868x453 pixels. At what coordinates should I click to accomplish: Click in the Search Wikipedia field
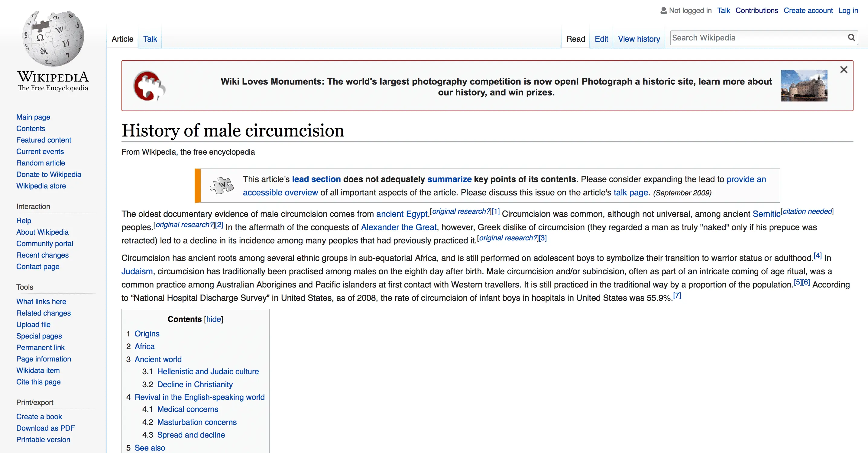pos(758,38)
